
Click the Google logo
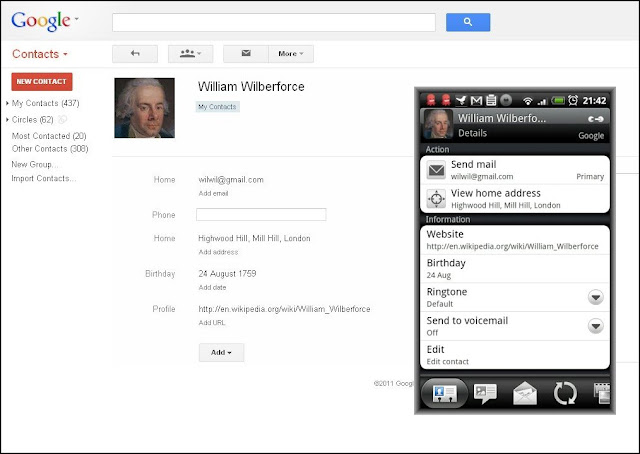pyautogui.click(x=41, y=21)
